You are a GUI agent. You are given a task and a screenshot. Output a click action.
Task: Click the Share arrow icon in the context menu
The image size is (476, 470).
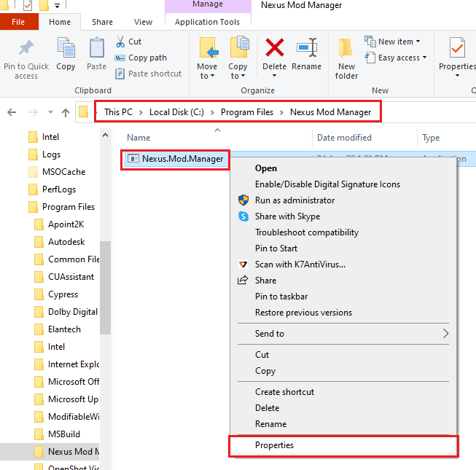tap(243, 280)
